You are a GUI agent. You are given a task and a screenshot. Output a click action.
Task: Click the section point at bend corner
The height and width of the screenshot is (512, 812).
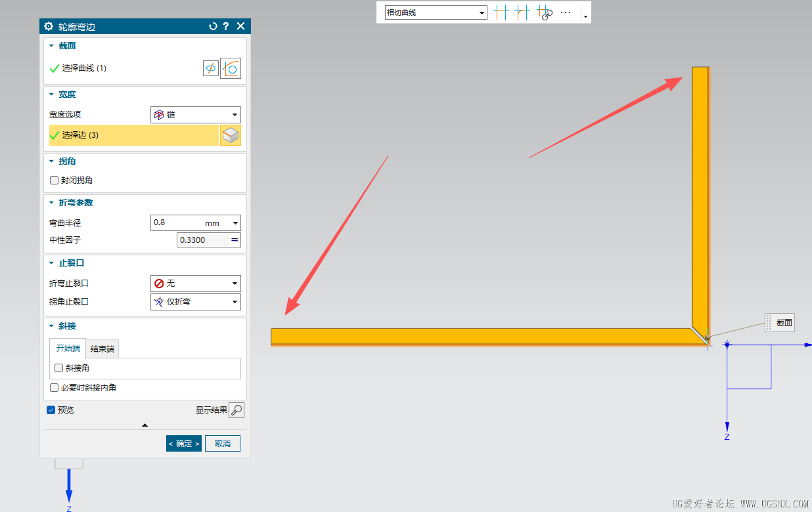click(708, 338)
